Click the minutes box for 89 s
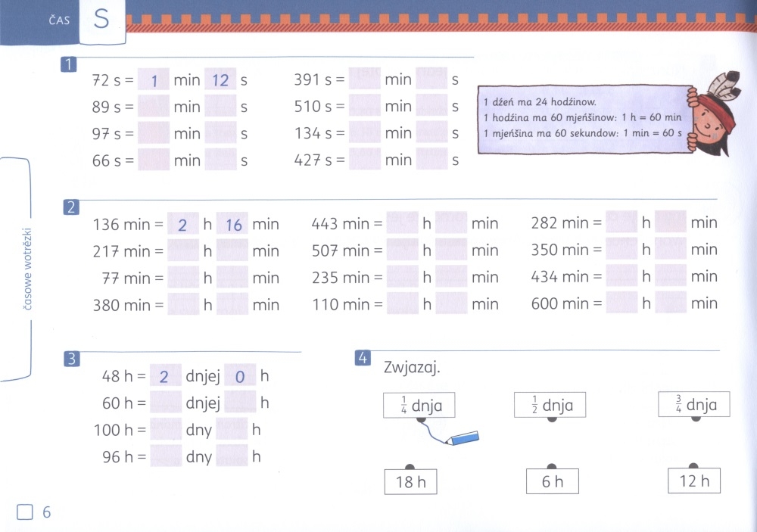The image size is (757, 532). coord(154,107)
